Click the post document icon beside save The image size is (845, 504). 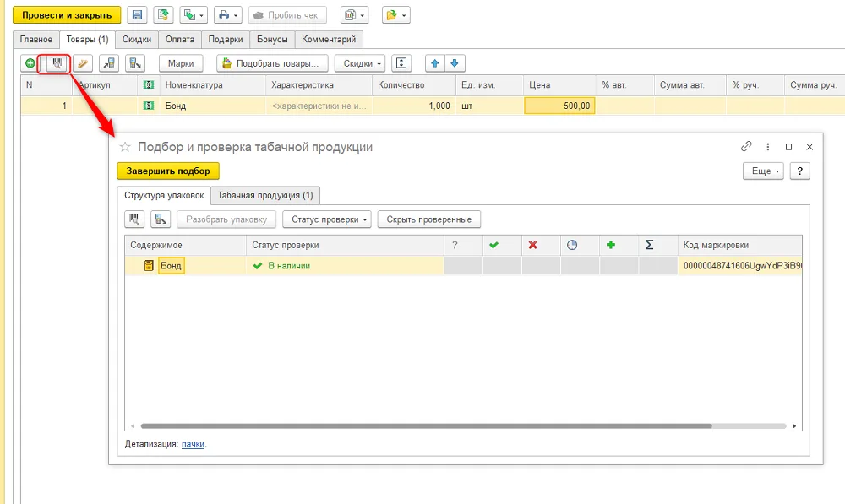163,15
